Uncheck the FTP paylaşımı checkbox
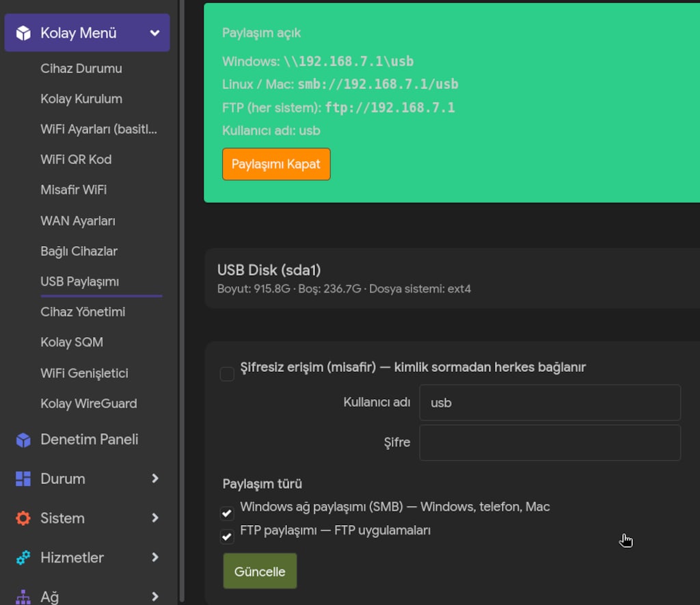The image size is (700, 605). pyautogui.click(x=227, y=536)
